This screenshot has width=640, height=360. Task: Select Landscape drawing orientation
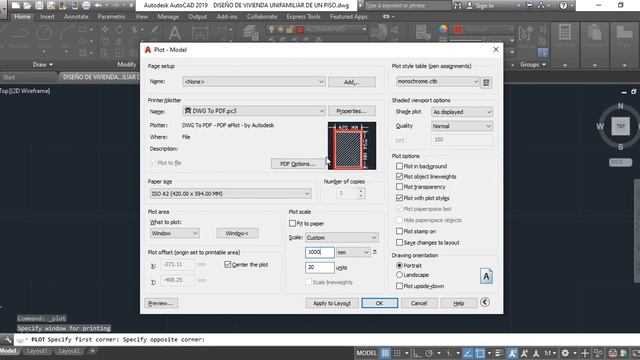(x=399, y=275)
